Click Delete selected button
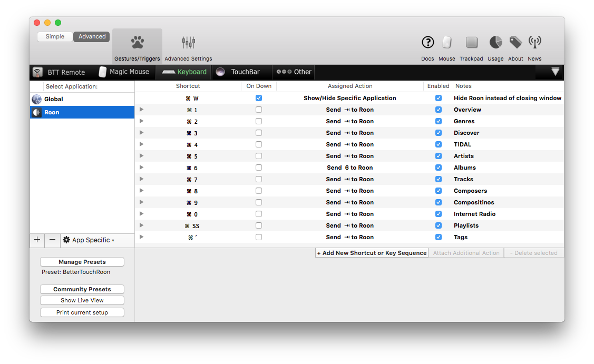The image size is (594, 364). 534,253
